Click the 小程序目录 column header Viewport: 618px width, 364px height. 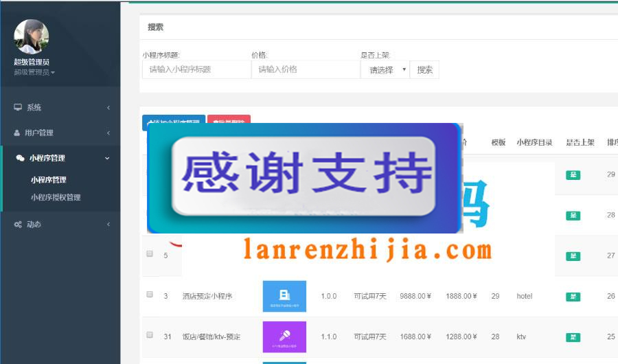point(534,142)
